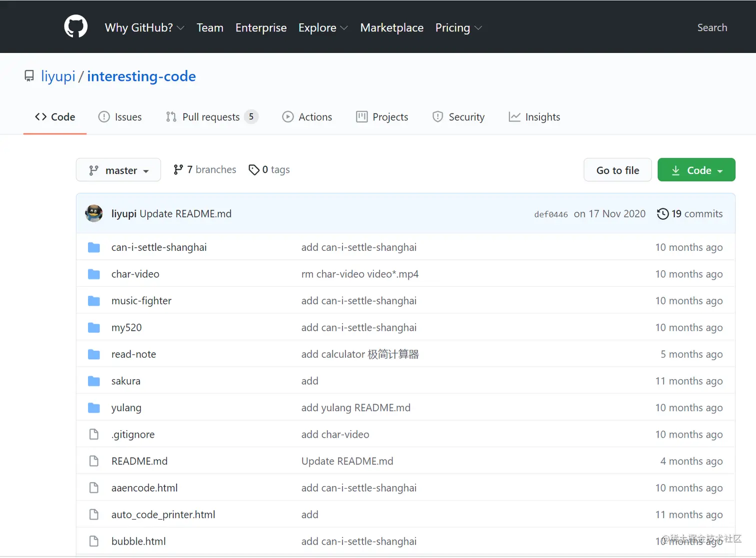Open the README.md file
The height and width of the screenshot is (558, 756).
[x=139, y=461]
